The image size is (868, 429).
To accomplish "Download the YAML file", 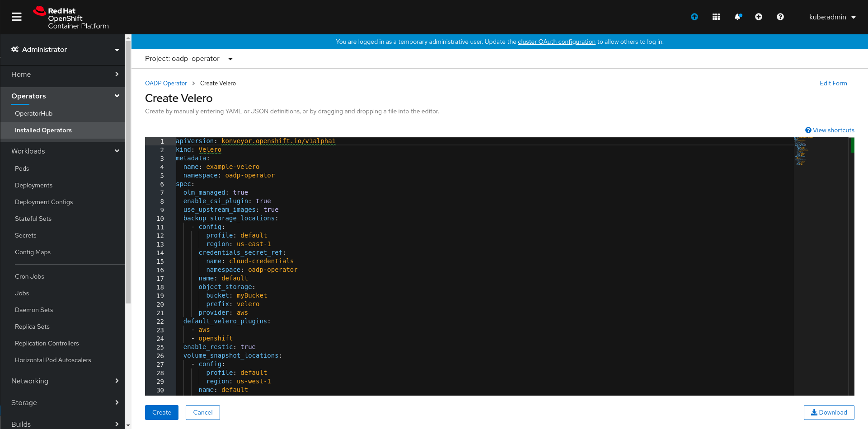I will pos(829,413).
